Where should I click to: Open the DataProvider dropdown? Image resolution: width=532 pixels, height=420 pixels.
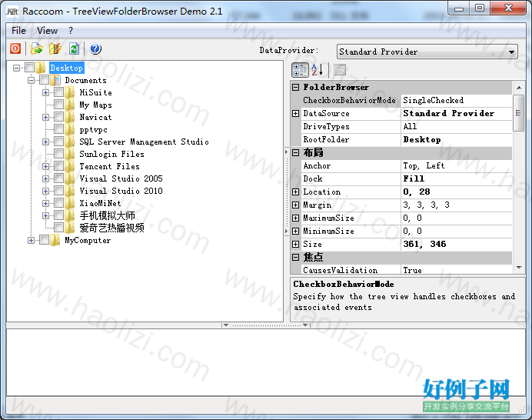(x=511, y=52)
